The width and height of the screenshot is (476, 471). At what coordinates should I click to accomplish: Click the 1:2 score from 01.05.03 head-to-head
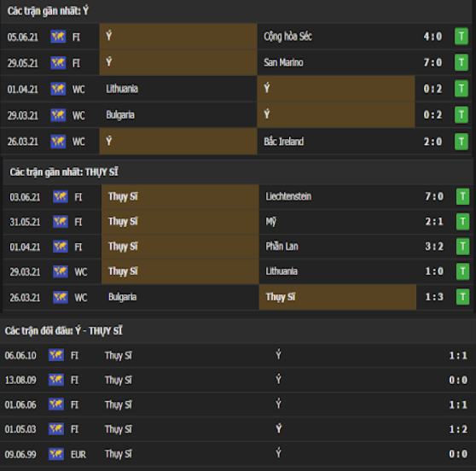pyautogui.click(x=458, y=429)
